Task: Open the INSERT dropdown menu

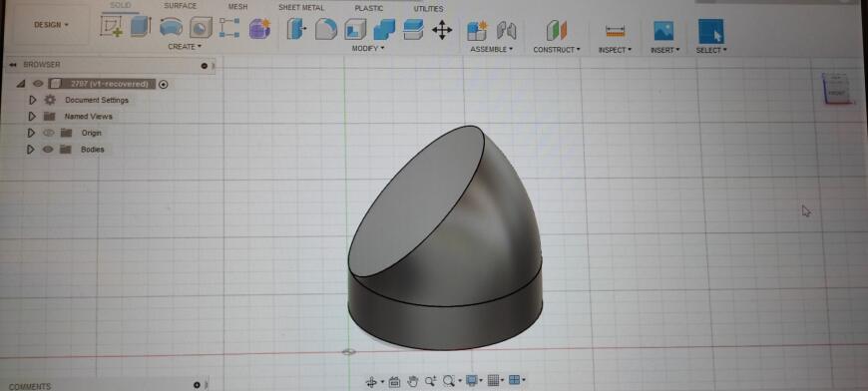Action: click(665, 50)
